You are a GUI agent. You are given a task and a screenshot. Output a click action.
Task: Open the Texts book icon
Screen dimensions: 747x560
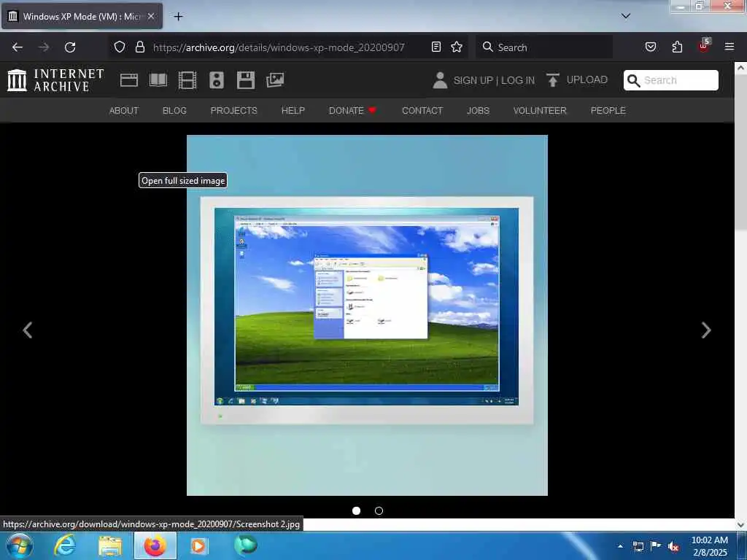pos(158,80)
